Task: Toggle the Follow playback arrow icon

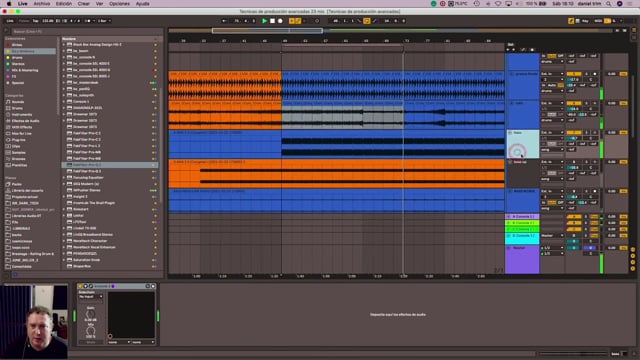Action: click(224, 21)
